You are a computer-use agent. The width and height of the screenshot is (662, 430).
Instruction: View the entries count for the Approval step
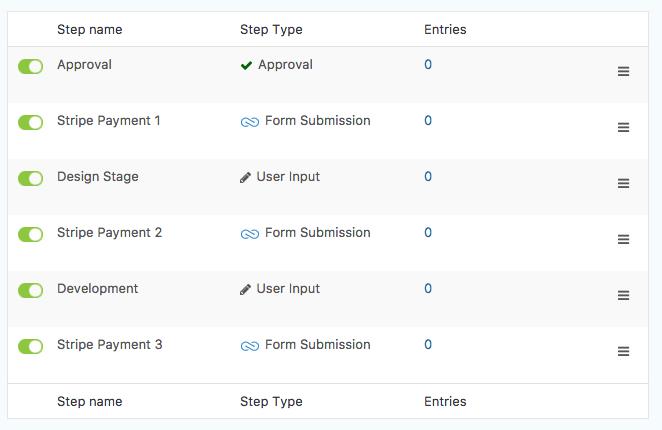coord(428,65)
